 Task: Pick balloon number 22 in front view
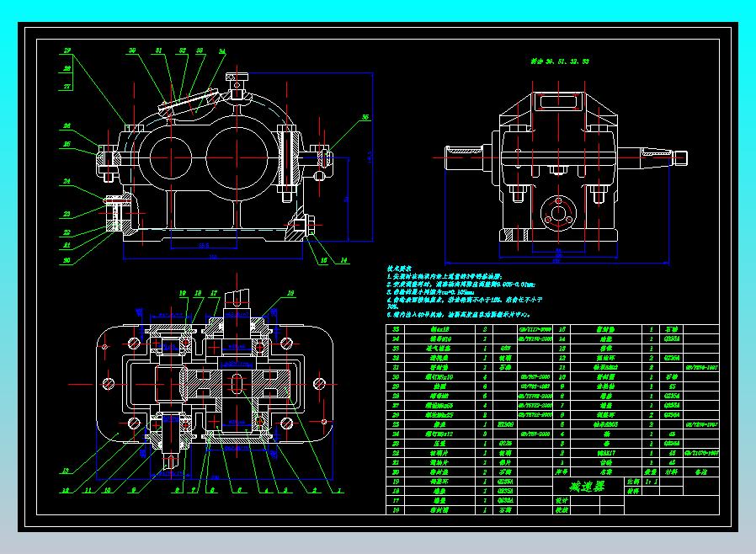click(x=67, y=232)
